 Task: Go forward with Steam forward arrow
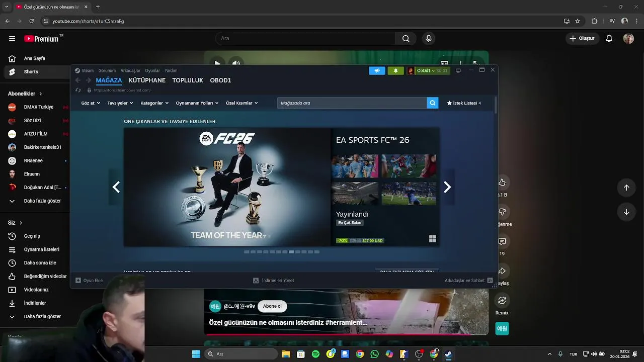tap(89, 80)
